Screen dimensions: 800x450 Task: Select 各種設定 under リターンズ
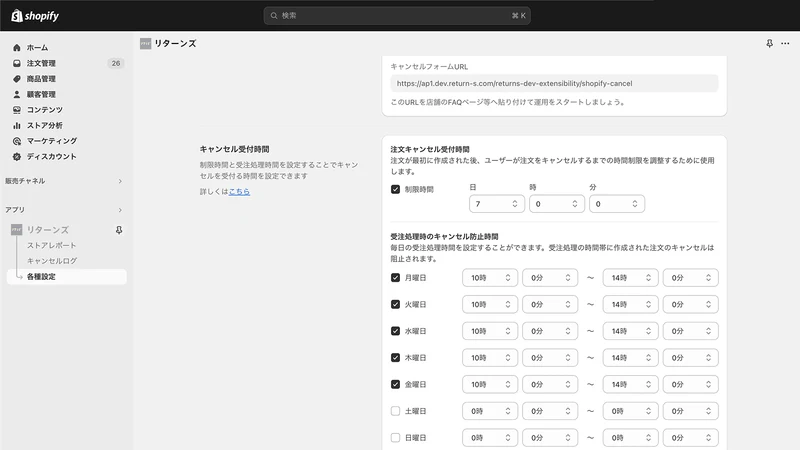(x=66, y=277)
